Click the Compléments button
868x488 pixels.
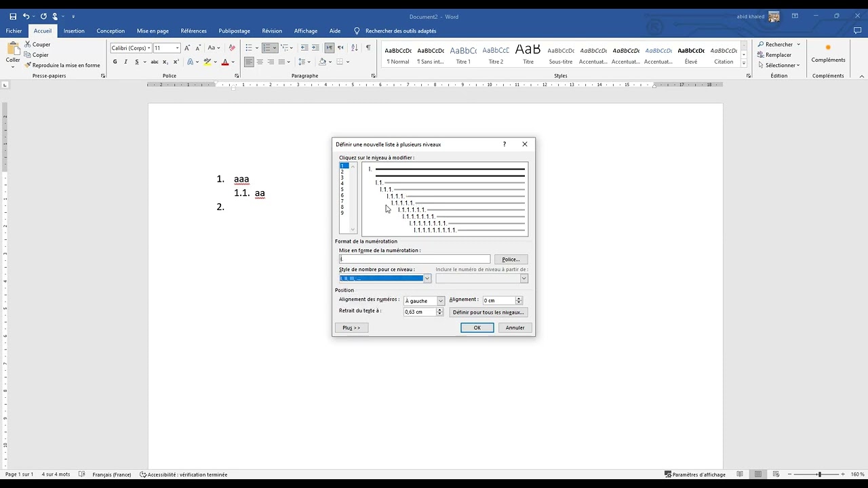pos(828,54)
